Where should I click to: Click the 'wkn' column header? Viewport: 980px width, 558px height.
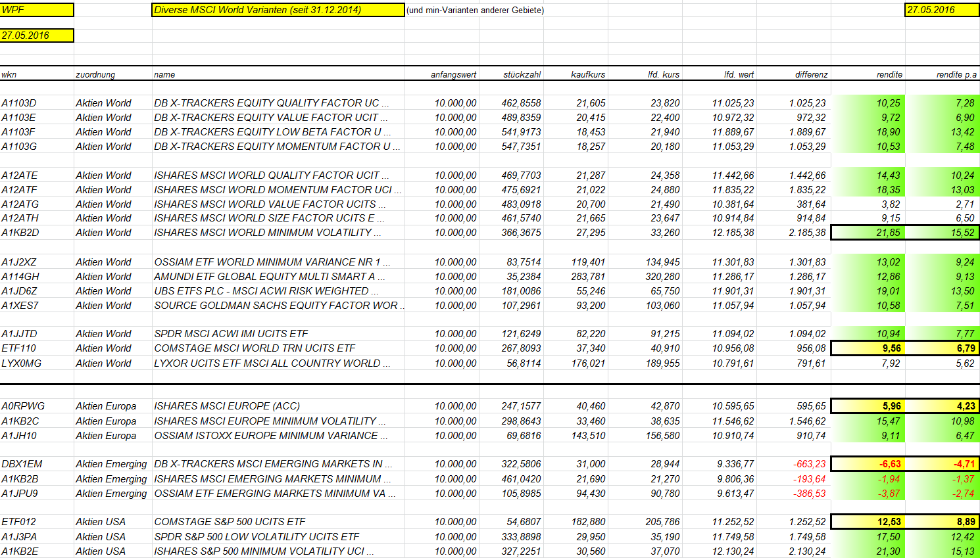coord(9,75)
